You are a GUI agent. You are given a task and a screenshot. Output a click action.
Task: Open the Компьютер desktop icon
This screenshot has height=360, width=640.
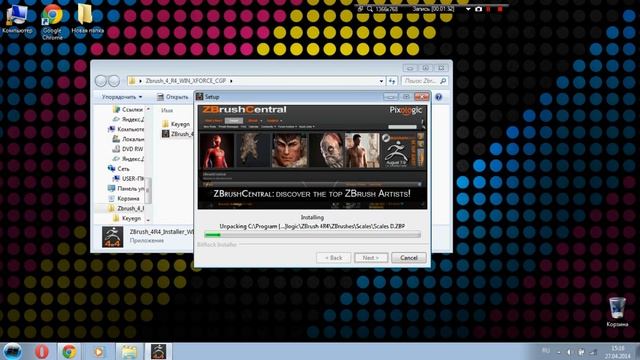tap(17, 19)
